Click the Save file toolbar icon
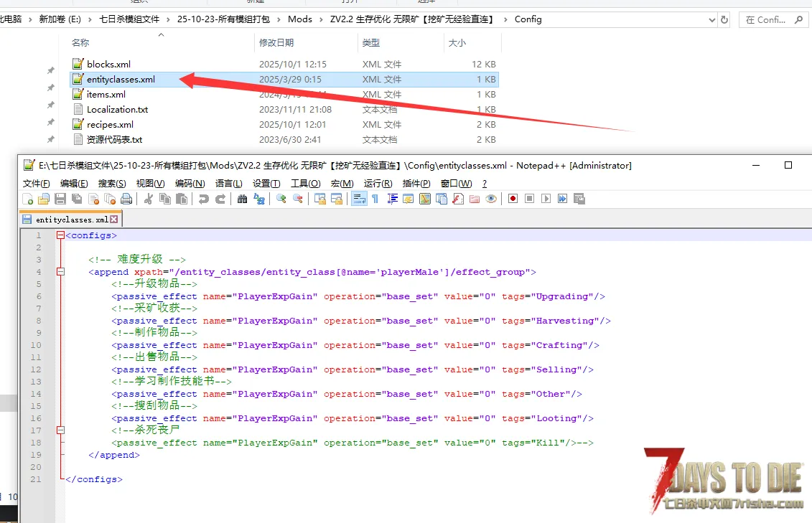 [60, 199]
